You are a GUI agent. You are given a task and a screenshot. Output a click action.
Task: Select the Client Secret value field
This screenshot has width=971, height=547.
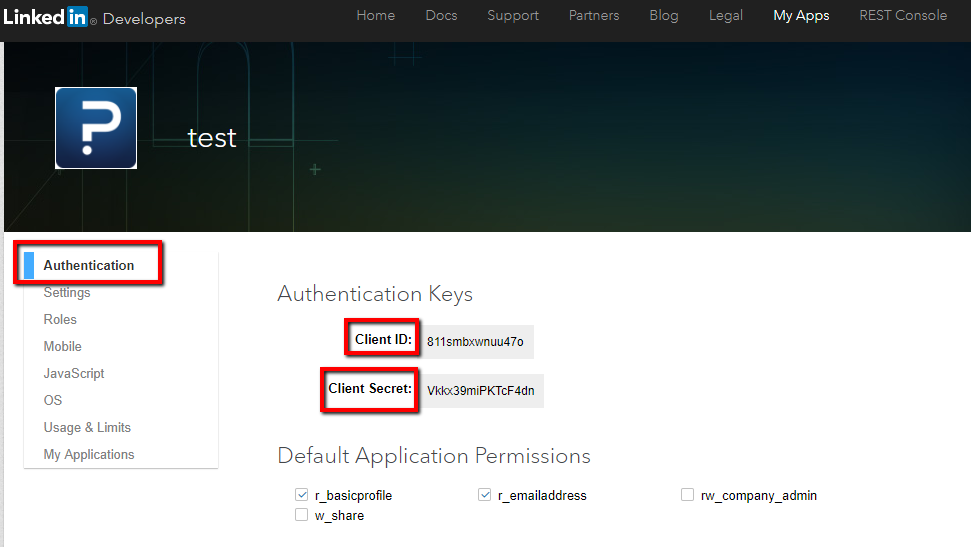[481, 391]
